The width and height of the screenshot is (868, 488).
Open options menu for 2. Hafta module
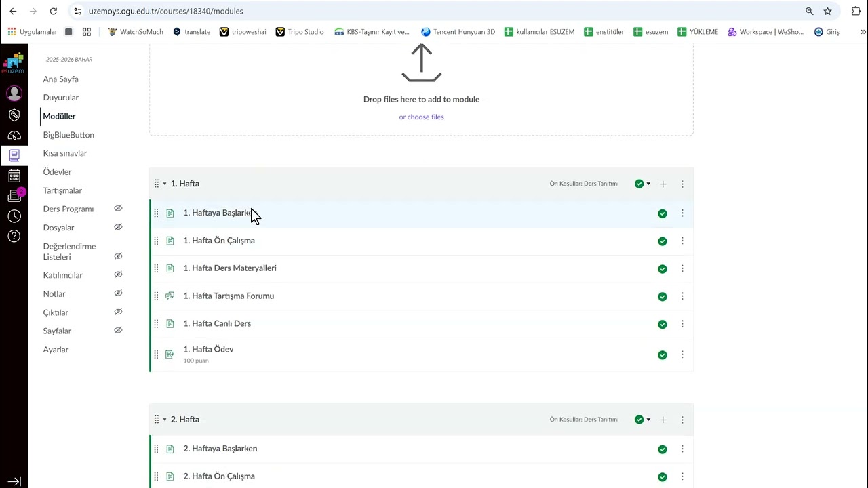tap(682, 420)
